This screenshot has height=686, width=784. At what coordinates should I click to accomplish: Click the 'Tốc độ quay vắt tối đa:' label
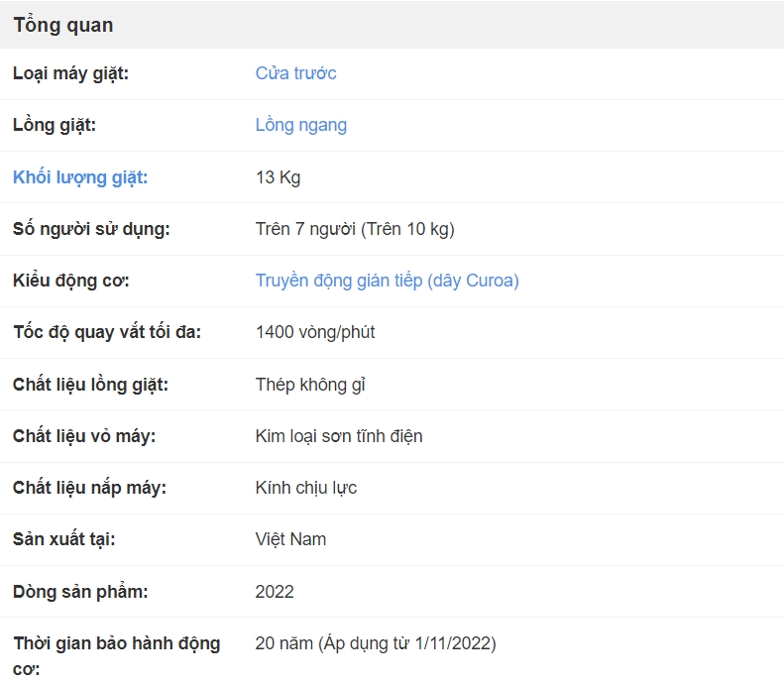[107, 332]
